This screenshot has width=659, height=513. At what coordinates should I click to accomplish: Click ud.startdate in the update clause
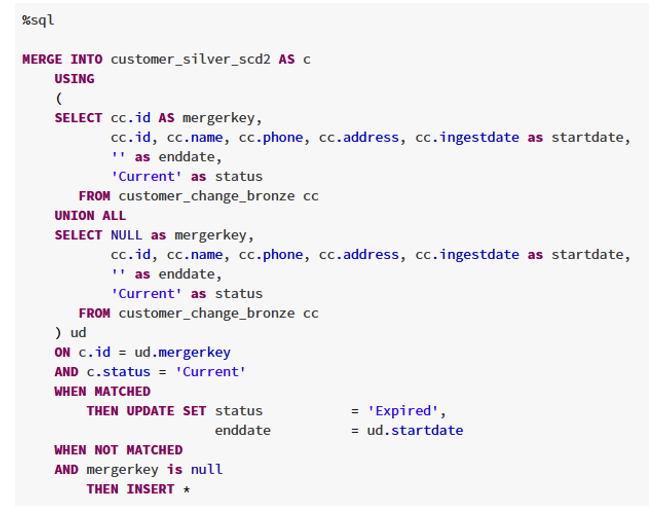coord(415,431)
